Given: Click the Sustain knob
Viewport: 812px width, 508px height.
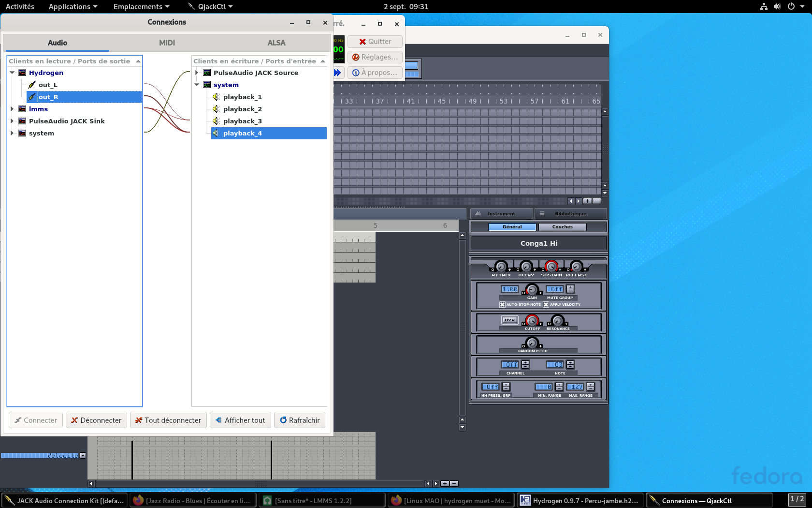Looking at the screenshot, I should [551, 266].
